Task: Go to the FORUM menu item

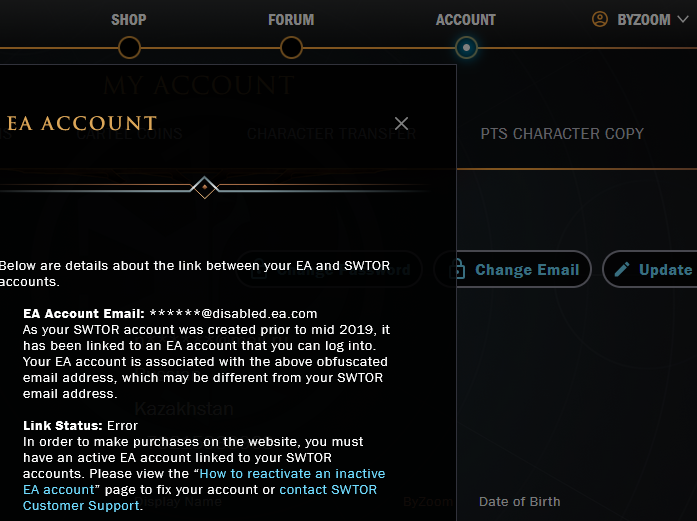Action: pyautogui.click(x=291, y=19)
